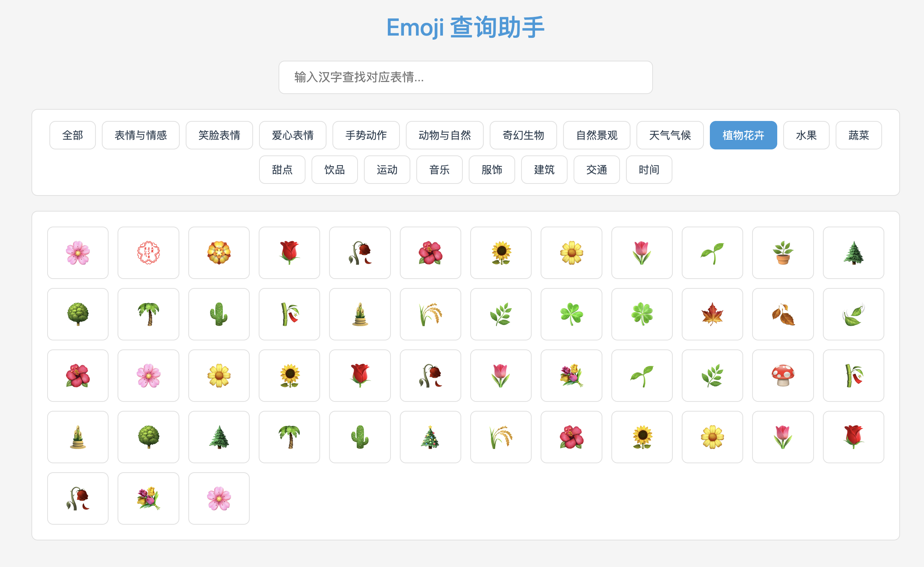924x567 pixels.
Task: Select the three-leaf shamrock emoji
Action: pyautogui.click(x=571, y=314)
